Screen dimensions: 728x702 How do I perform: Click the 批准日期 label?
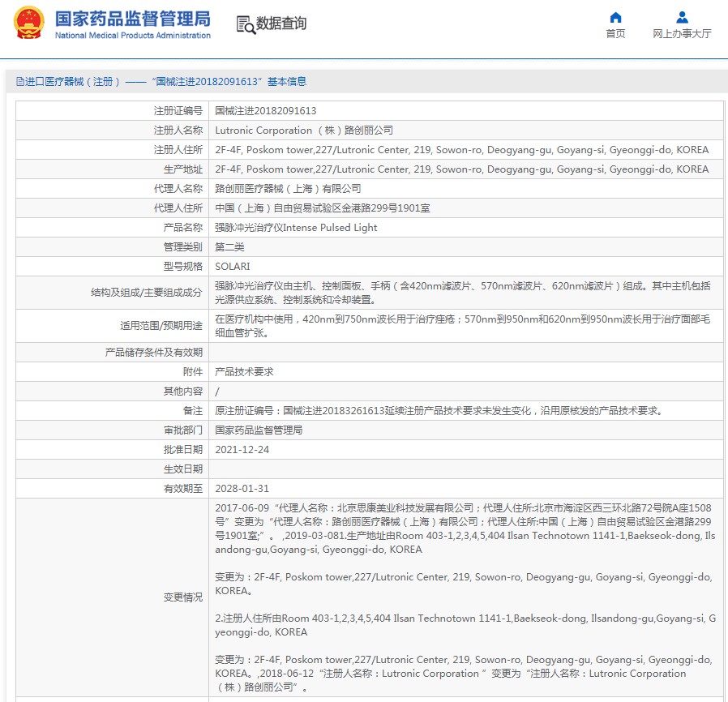click(x=183, y=451)
